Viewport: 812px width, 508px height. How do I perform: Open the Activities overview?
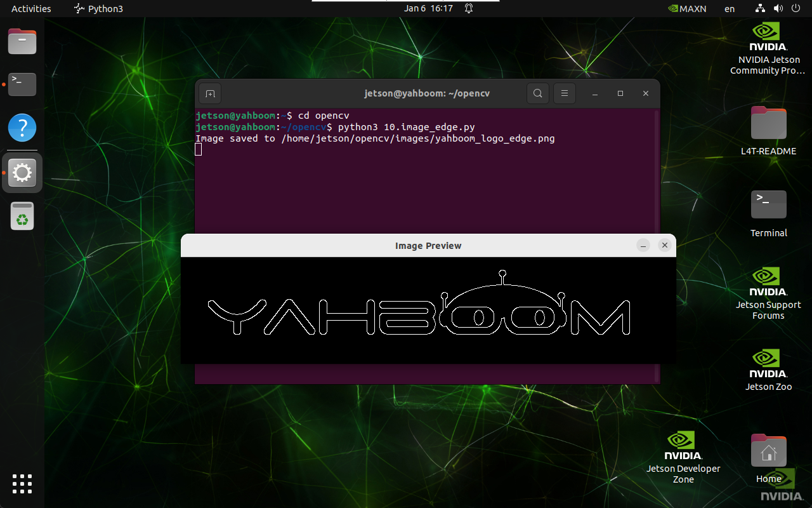point(31,9)
